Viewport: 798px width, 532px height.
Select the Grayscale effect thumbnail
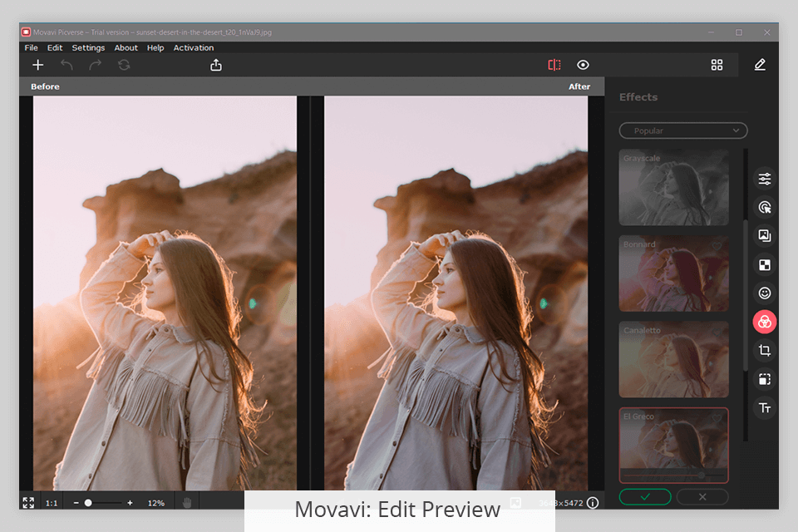674,187
